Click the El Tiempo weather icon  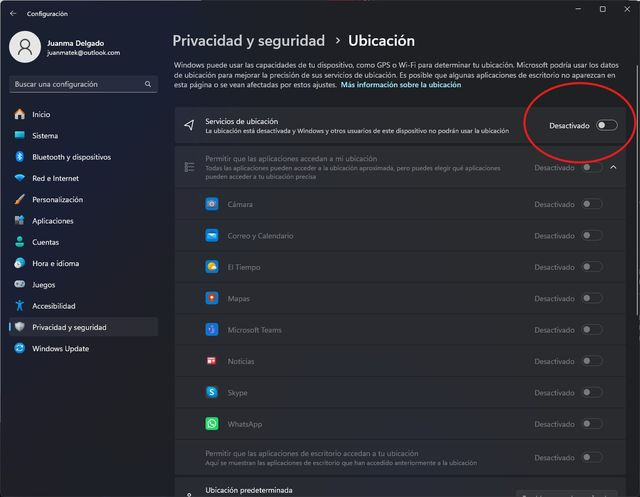(212, 267)
